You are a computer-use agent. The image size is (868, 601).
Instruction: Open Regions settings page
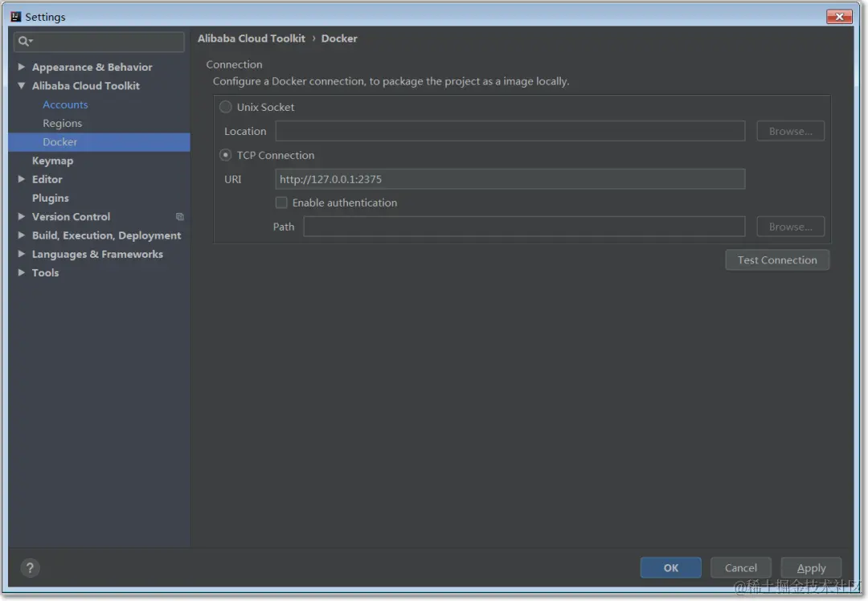62,124
